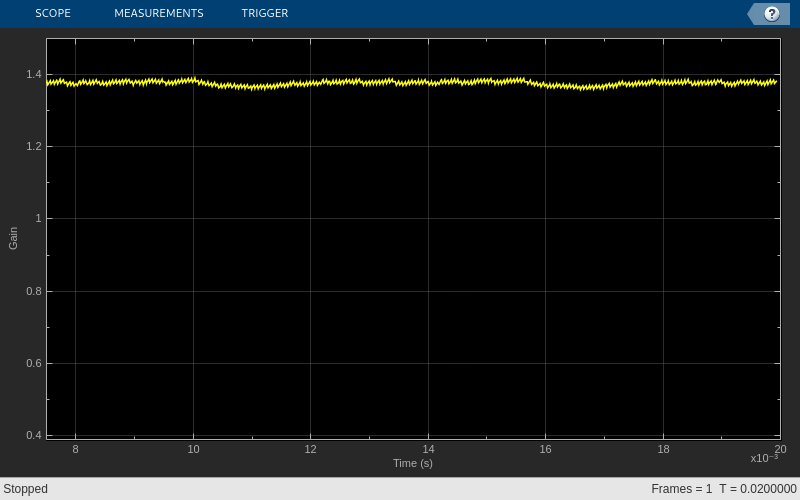Click the T = 0.0200000 status entry

758,489
